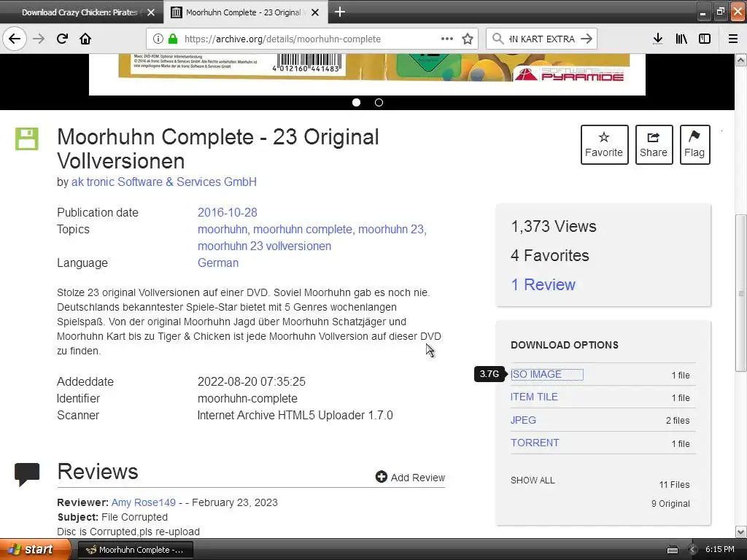The width and height of the screenshot is (747, 560).
Task: Open the Windows start menu
Action: pos(35,549)
